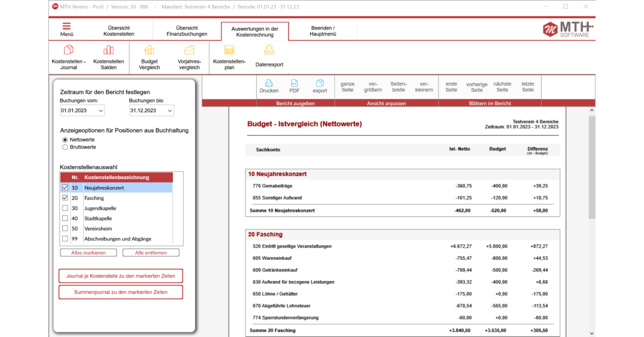
Task: Select the Neujahreskonzert list row
Action: pyautogui.click(x=116, y=188)
